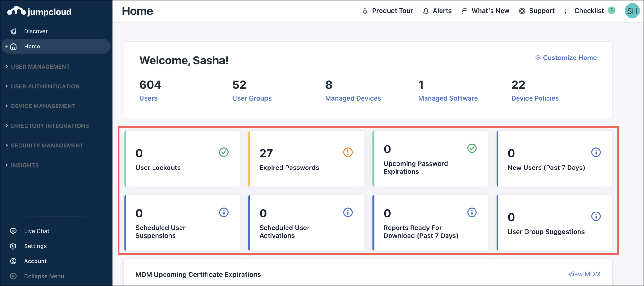This screenshot has height=286, width=644.
Task: Click the Live Chat bubble icon
Action: pyautogui.click(x=13, y=231)
